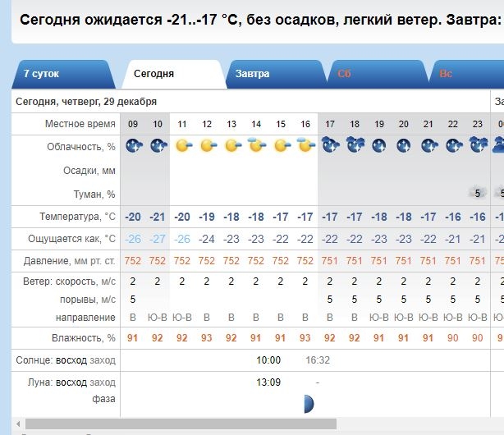Click the 'Осадки, мм' row label
The height and width of the screenshot is (435, 504).
tap(89, 171)
